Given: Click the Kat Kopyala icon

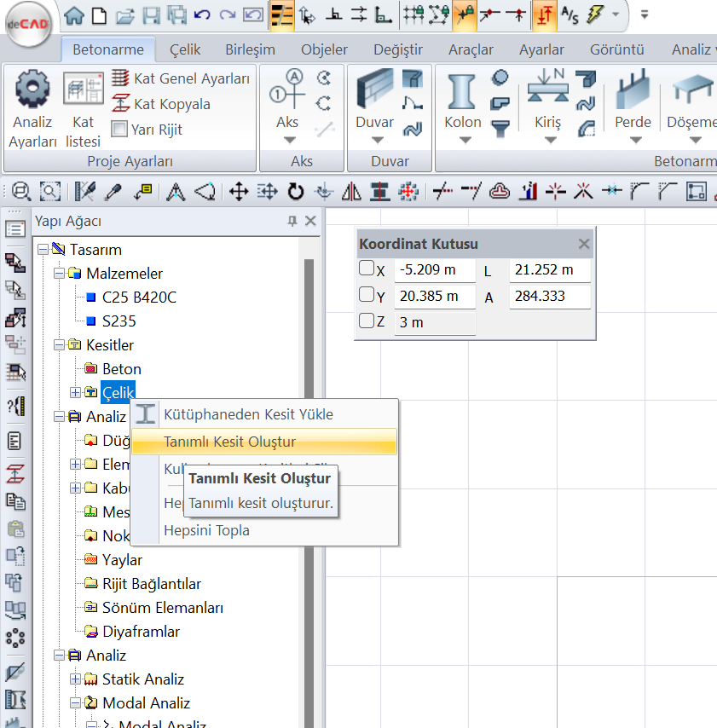Looking at the screenshot, I should (x=121, y=104).
